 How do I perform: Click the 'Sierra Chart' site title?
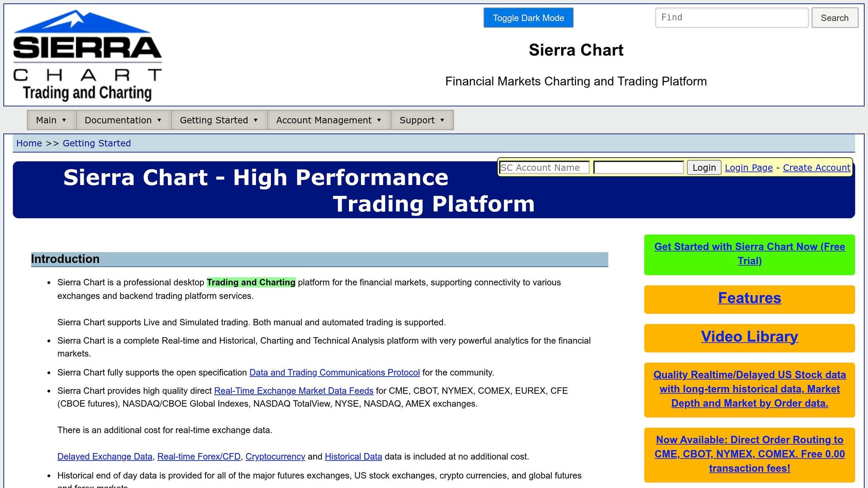tap(576, 50)
